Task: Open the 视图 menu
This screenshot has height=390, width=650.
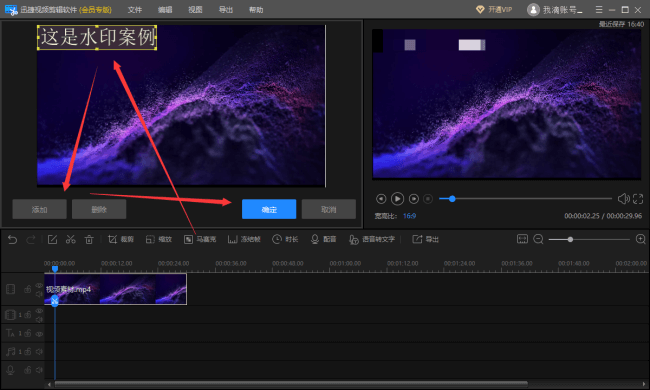Action: coord(195,10)
